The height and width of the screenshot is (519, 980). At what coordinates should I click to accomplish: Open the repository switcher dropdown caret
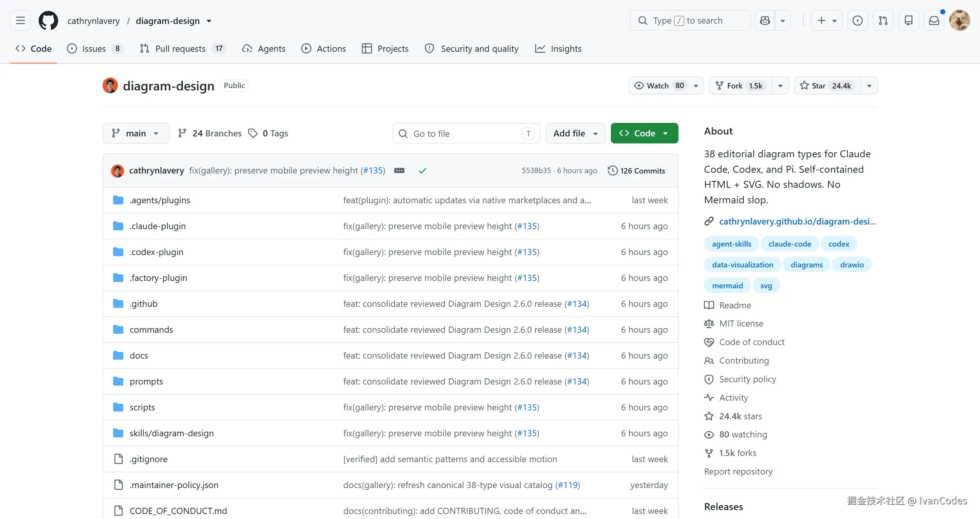point(209,21)
